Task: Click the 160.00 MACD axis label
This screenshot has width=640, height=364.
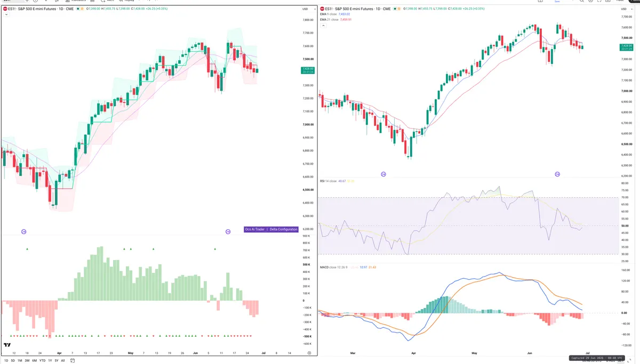Action: (x=626, y=270)
